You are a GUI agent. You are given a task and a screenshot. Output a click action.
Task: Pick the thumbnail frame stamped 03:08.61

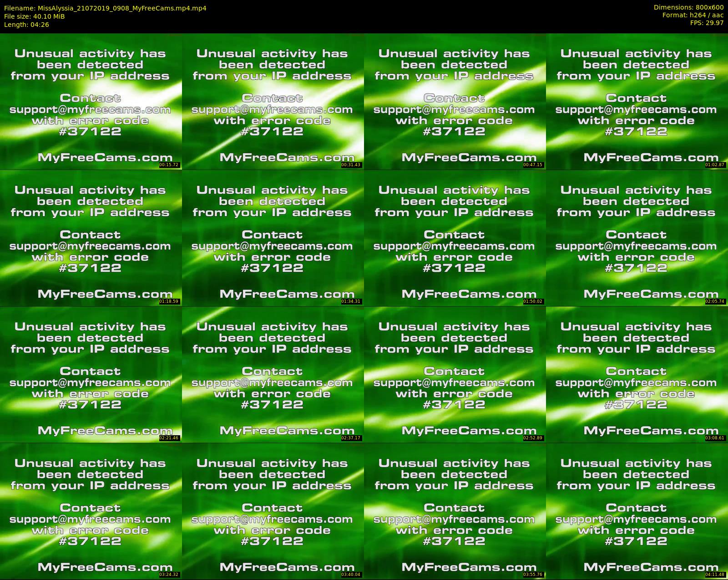pyautogui.click(x=637, y=375)
